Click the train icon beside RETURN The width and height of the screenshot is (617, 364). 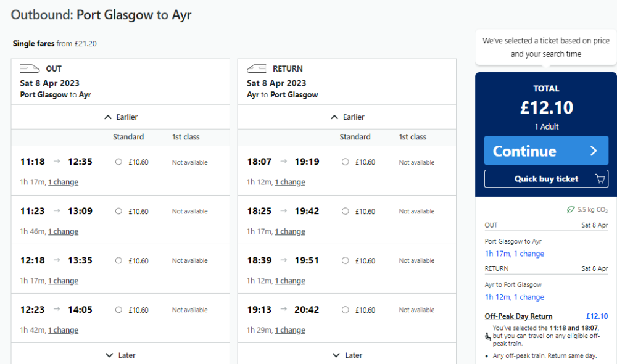(257, 68)
